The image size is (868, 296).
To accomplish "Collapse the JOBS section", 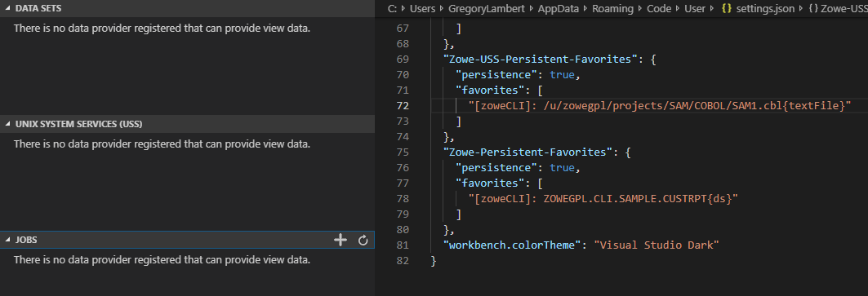I will tap(7, 240).
